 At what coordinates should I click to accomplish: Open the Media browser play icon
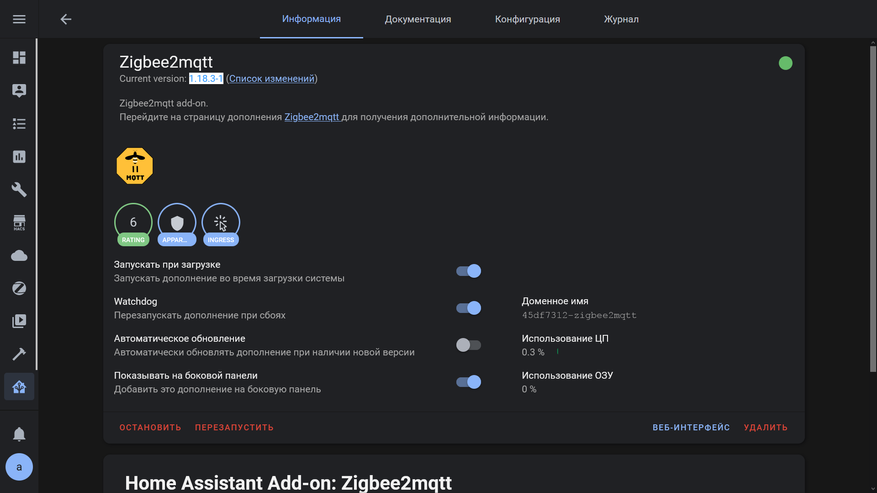pos(19,321)
